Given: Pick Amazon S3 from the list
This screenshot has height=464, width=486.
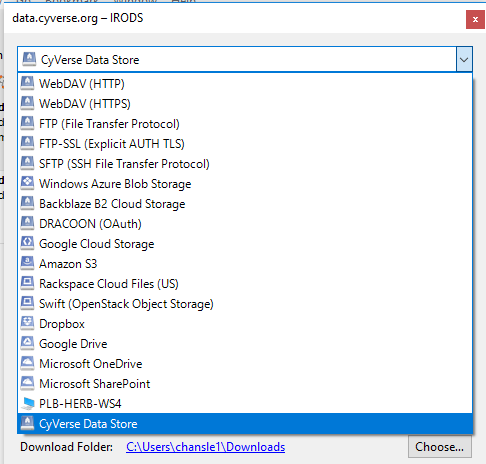Looking at the screenshot, I should [x=245, y=263].
